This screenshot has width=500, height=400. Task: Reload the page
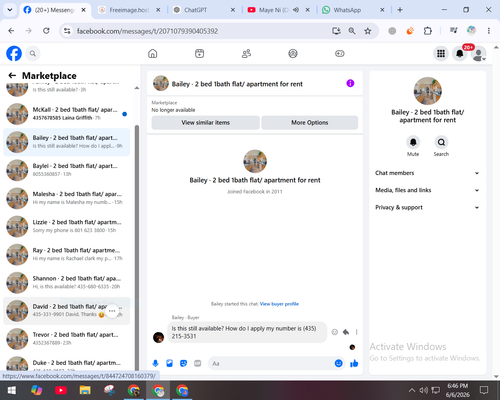(46, 31)
